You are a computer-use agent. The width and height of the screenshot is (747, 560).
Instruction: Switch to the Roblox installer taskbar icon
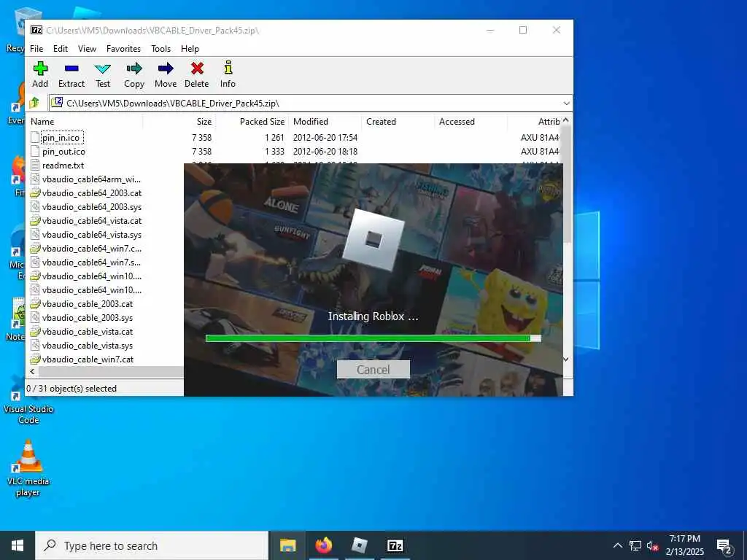[359, 545]
